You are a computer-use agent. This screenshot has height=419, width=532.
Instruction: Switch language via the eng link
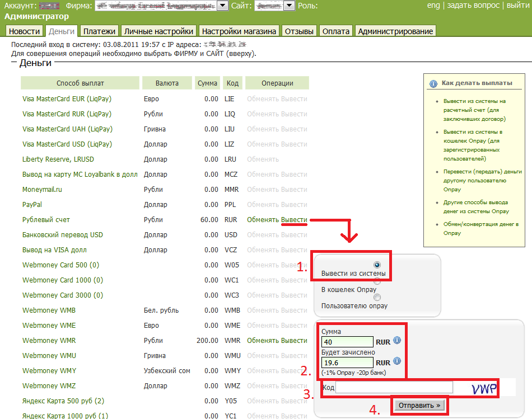[x=433, y=6]
